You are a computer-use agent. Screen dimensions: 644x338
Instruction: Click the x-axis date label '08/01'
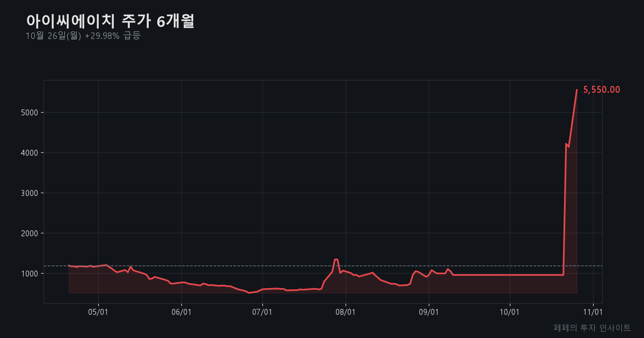coord(346,311)
